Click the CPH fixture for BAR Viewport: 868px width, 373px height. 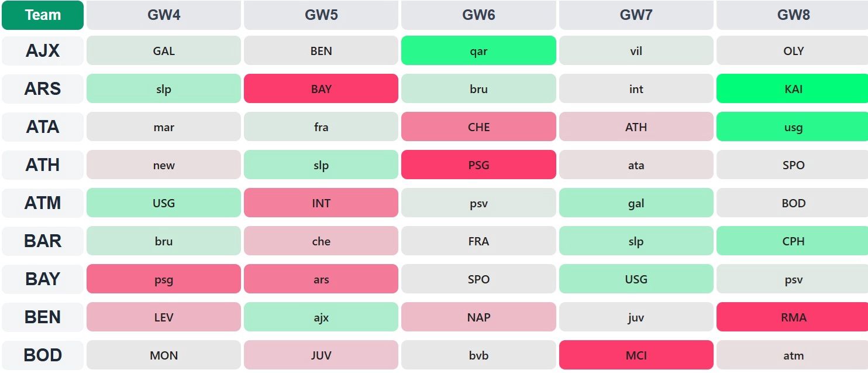(793, 241)
